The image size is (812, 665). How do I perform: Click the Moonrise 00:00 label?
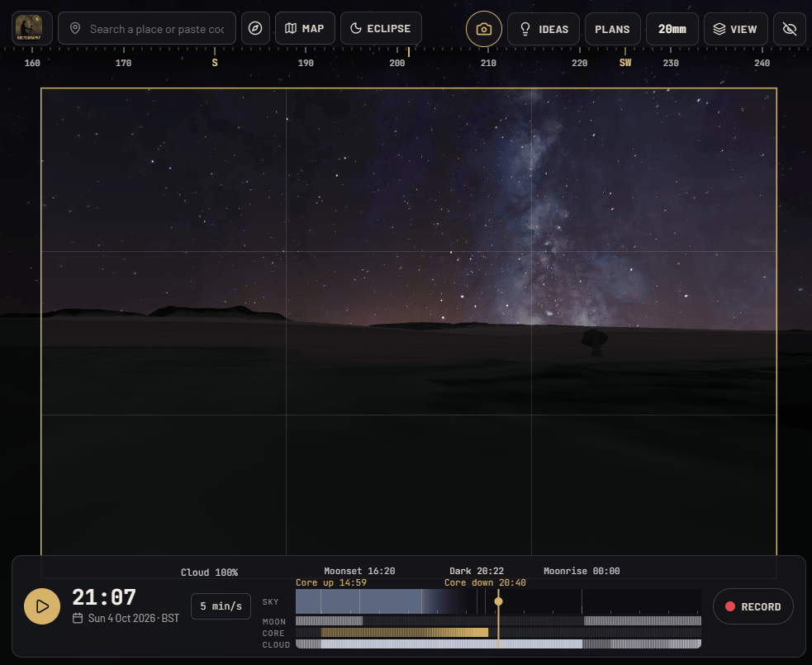[x=582, y=571]
